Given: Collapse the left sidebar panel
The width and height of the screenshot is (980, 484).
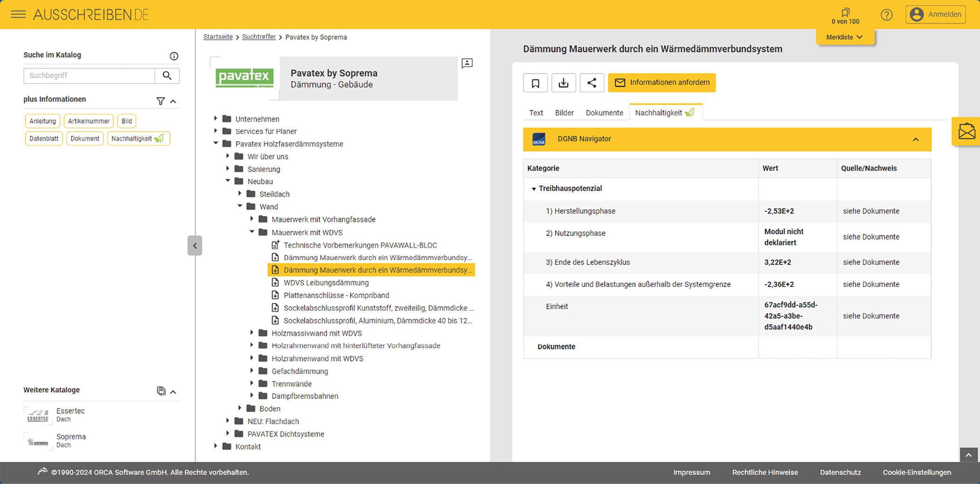Looking at the screenshot, I should (x=195, y=245).
